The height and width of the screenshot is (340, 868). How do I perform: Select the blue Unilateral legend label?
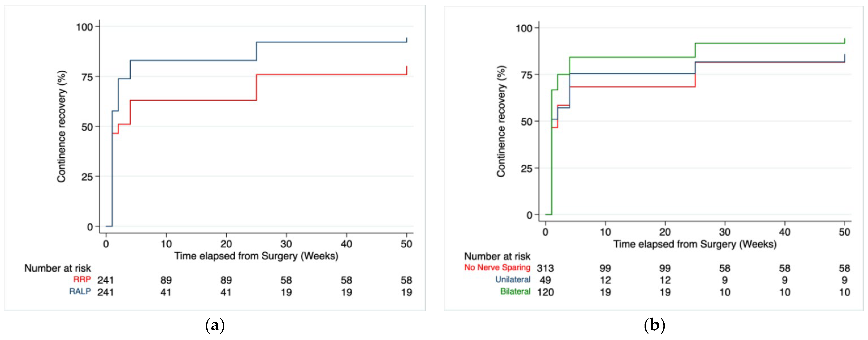512,279
